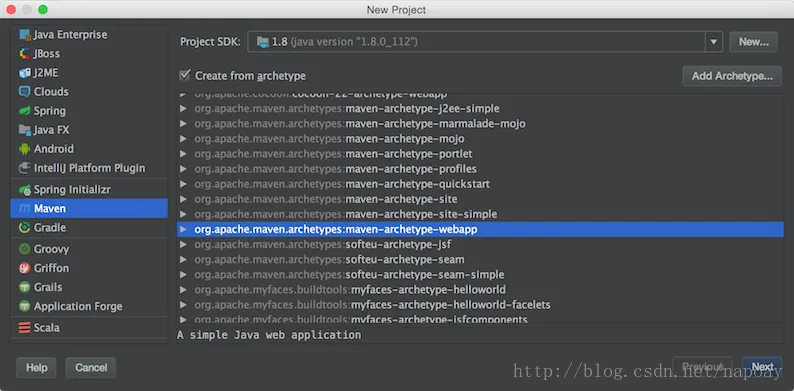Expand maven-archetype-profiles node
Screen dimensions: 794x391
(183, 169)
